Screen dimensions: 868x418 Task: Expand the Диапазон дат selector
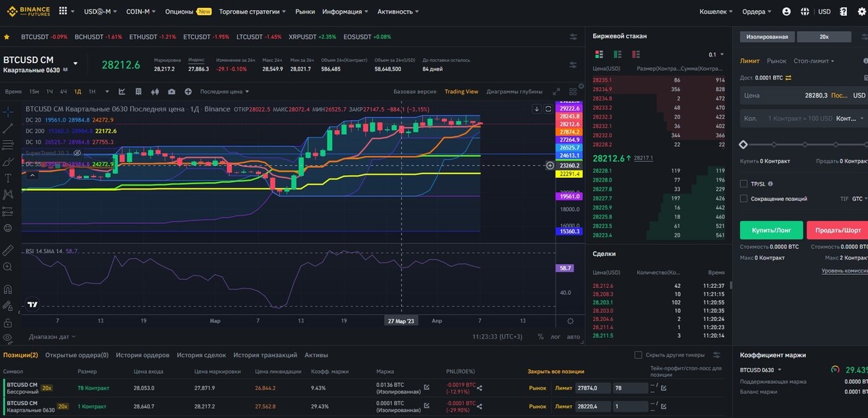[52, 337]
